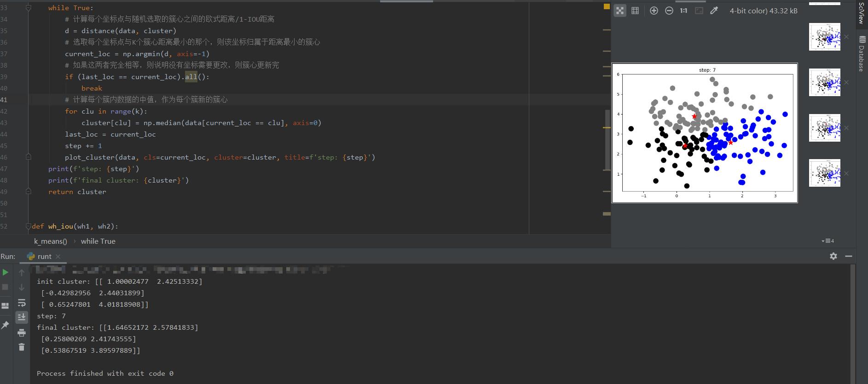Click the fit zoom to window icon
Image resolution: width=868 pixels, height=384 pixels.
(x=699, y=11)
